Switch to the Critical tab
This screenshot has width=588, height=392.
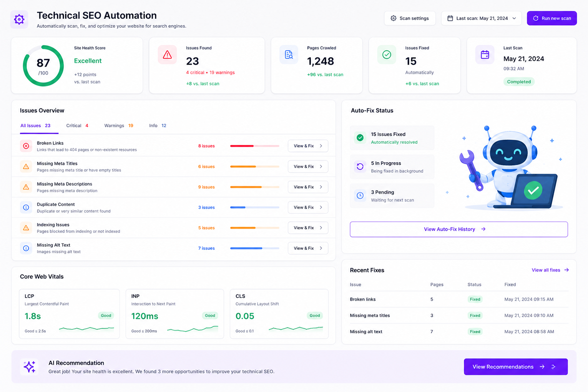77,126
